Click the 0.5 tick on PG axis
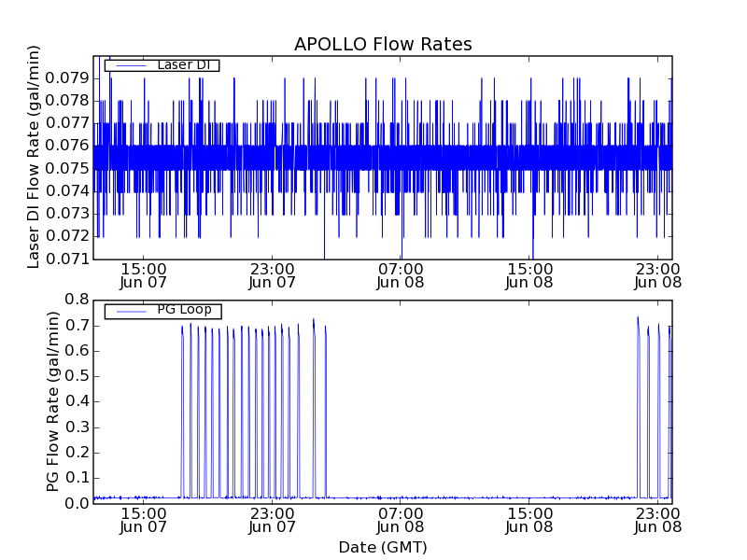747x560 pixels. coord(78,376)
